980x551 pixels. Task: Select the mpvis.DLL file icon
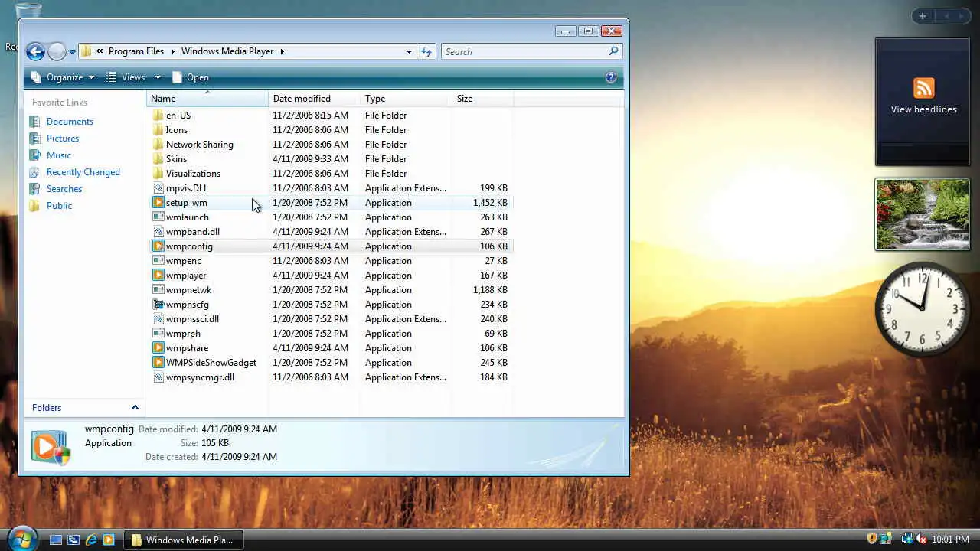pyautogui.click(x=158, y=188)
